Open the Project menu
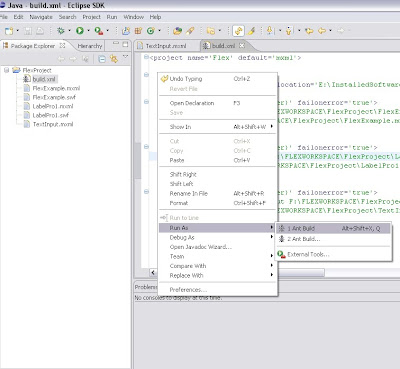 click(x=91, y=17)
